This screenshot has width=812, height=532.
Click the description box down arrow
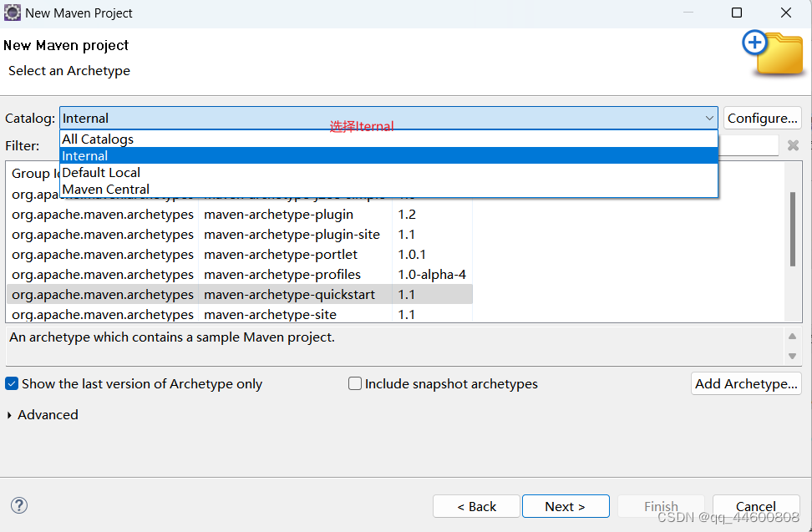click(792, 356)
